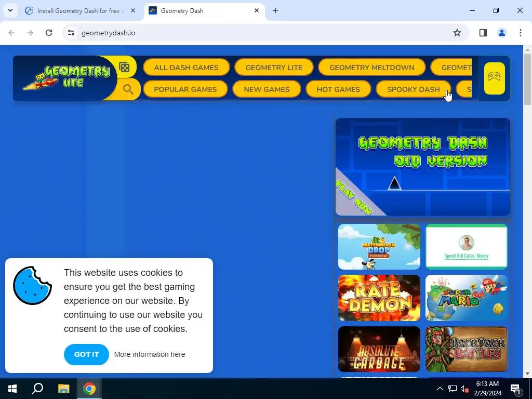The height and width of the screenshot is (399, 532).
Task: Open the Chrome side panel
Action: (483, 33)
